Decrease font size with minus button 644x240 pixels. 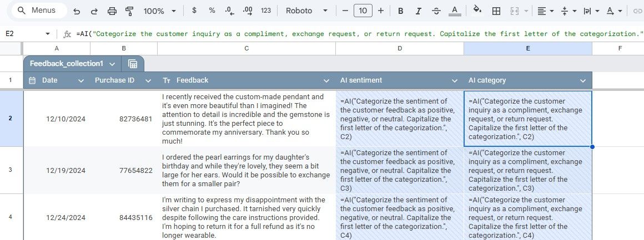345,11
